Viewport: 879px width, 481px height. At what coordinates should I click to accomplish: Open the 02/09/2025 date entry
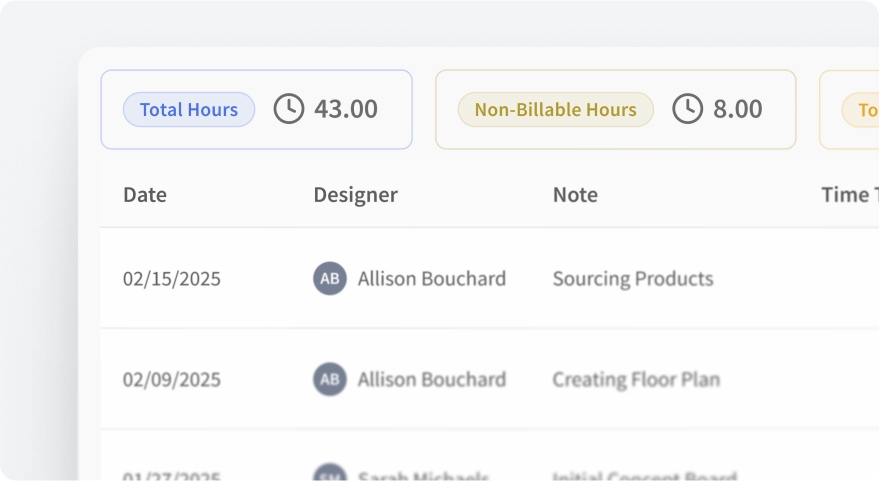(x=172, y=380)
